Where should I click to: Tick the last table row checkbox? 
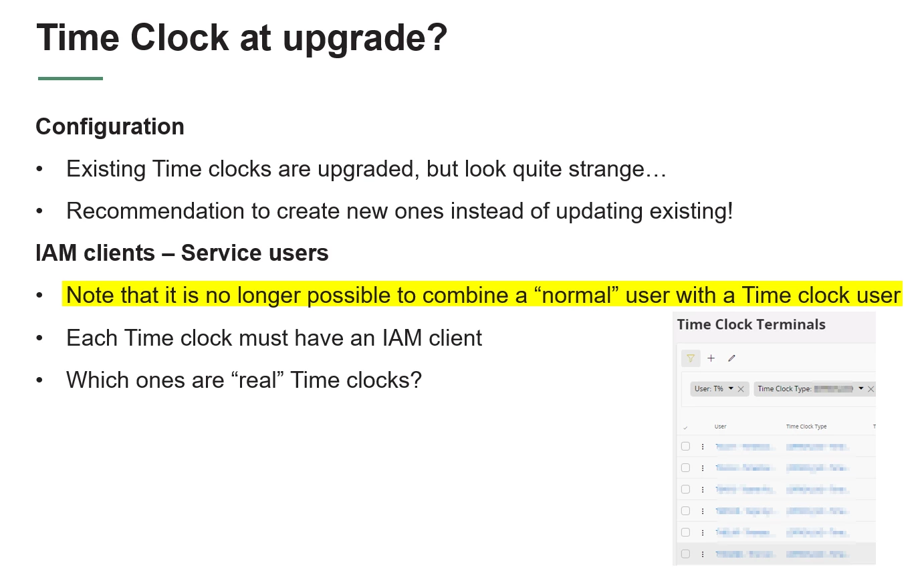685,554
